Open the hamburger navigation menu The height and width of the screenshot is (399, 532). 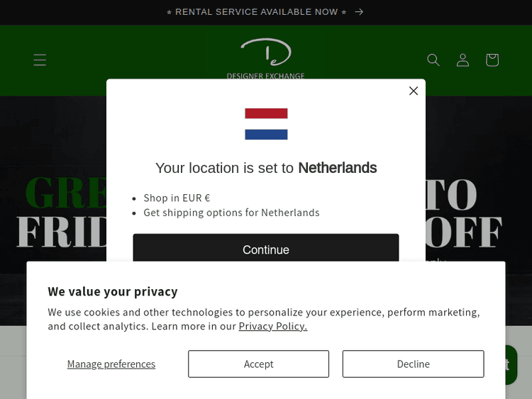click(40, 60)
